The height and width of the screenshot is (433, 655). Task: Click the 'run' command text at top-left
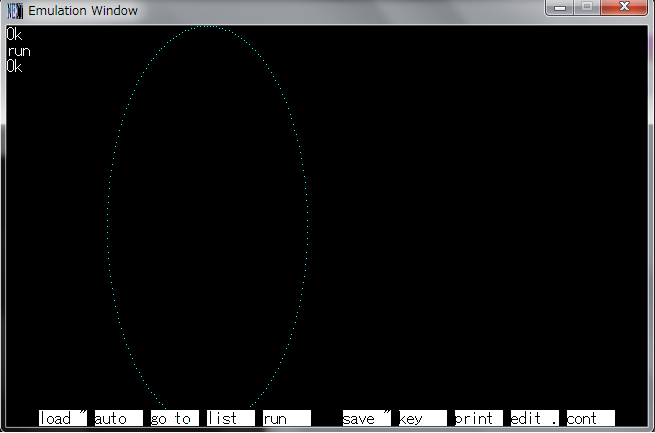coord(18,51)
